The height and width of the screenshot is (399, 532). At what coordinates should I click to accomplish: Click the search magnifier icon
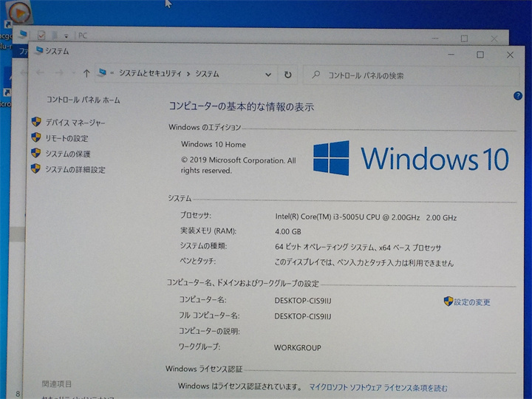click(316, 75)
